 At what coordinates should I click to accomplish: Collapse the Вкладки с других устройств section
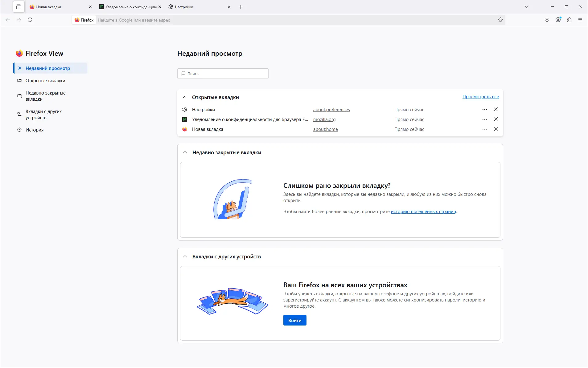point(185,257)
